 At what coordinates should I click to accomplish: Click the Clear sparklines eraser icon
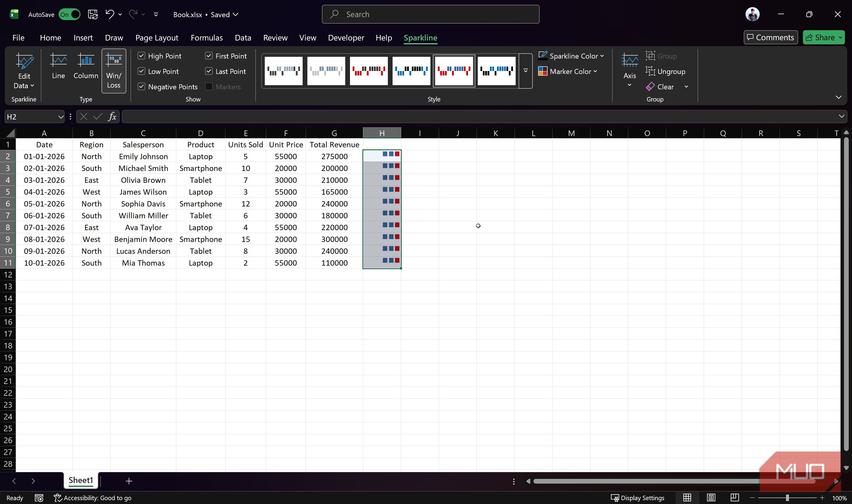(650, 87)
